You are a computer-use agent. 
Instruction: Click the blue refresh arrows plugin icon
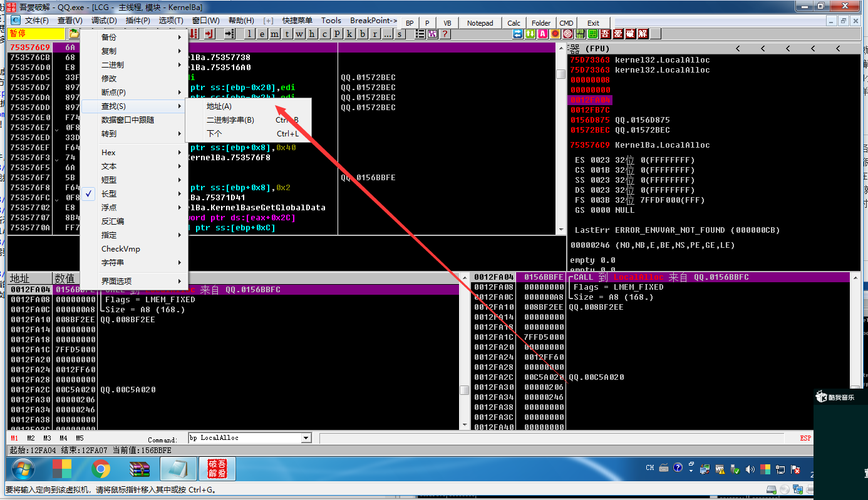[518, 34]
